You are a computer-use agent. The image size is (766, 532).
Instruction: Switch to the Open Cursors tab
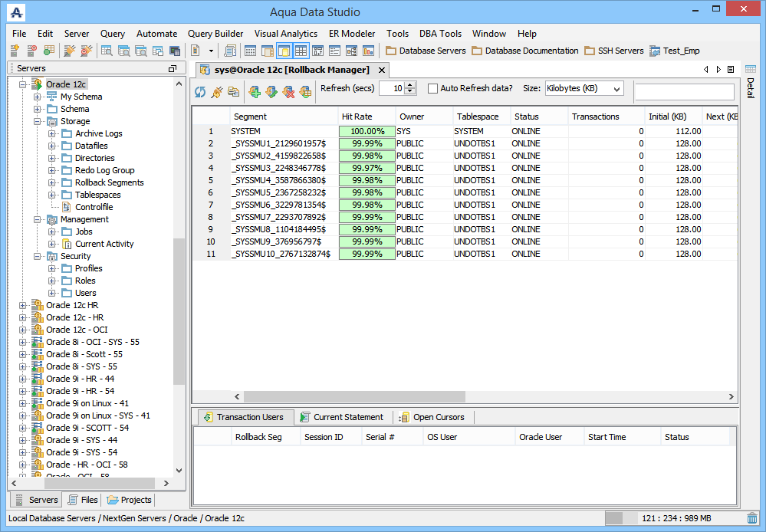pyautogui.click(x=432, y=417)
